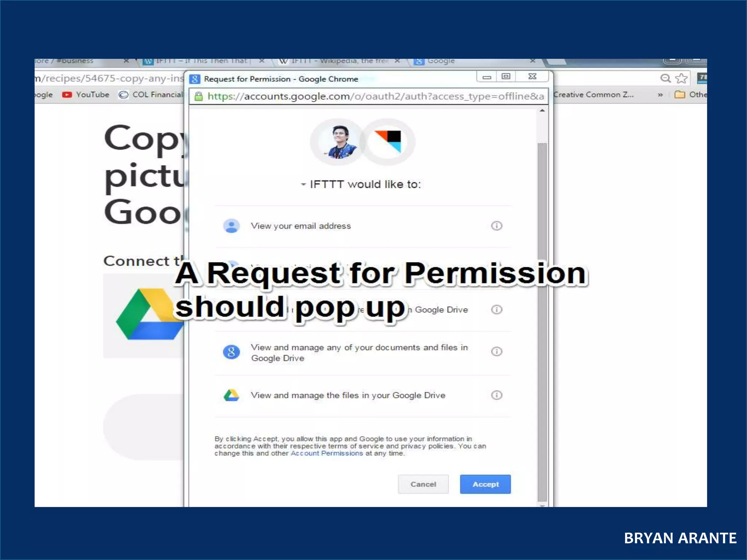
Task: Click the user profile photo in dialog
Action: pyautogui.click(x=338, y=141)
